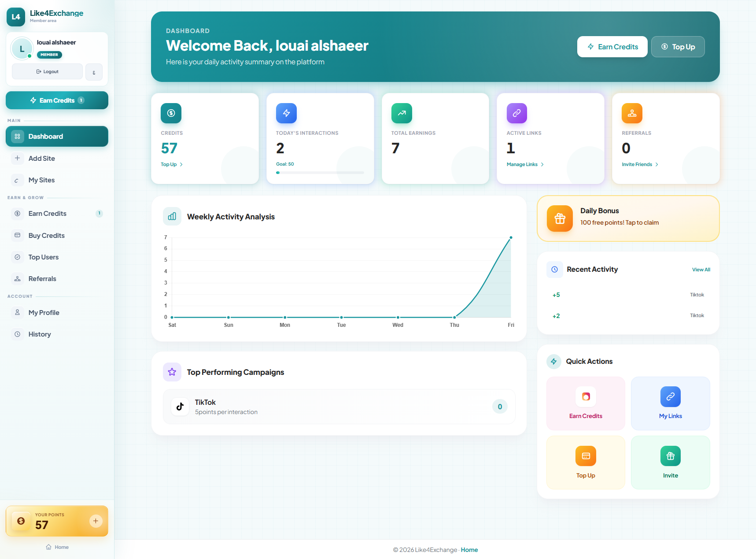
Task: Click the History clock icon in sidebar
Action: coord(18,334)
